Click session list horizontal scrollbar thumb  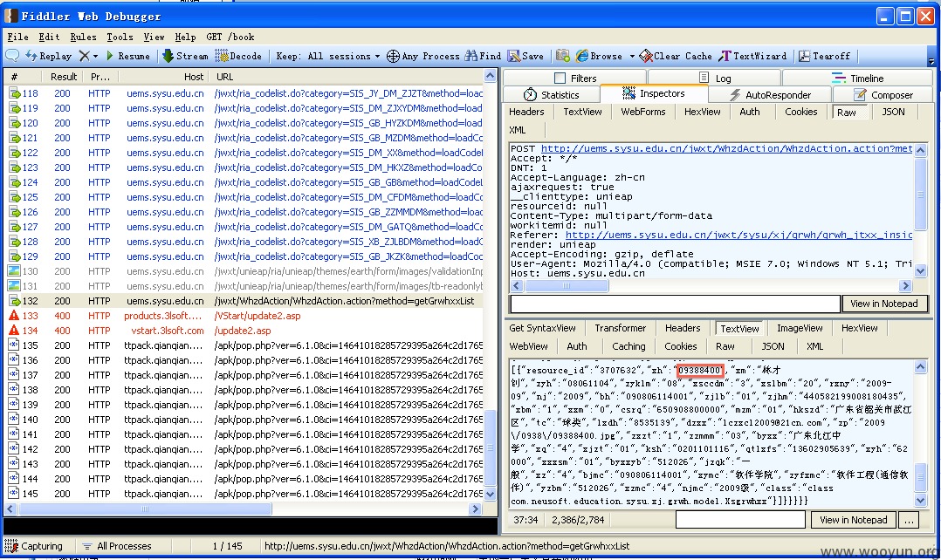(145, 509)
